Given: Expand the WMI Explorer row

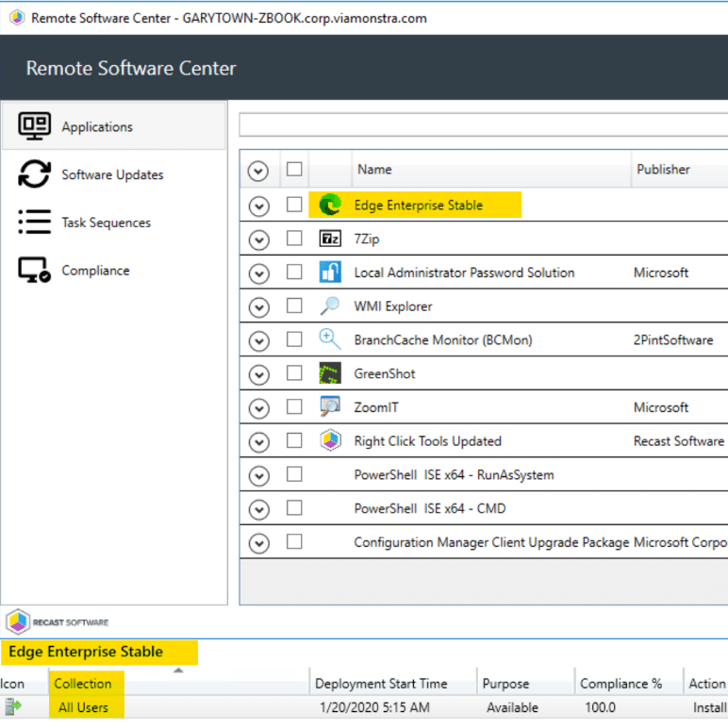Looking at the screenshot, I should point(258,307).
